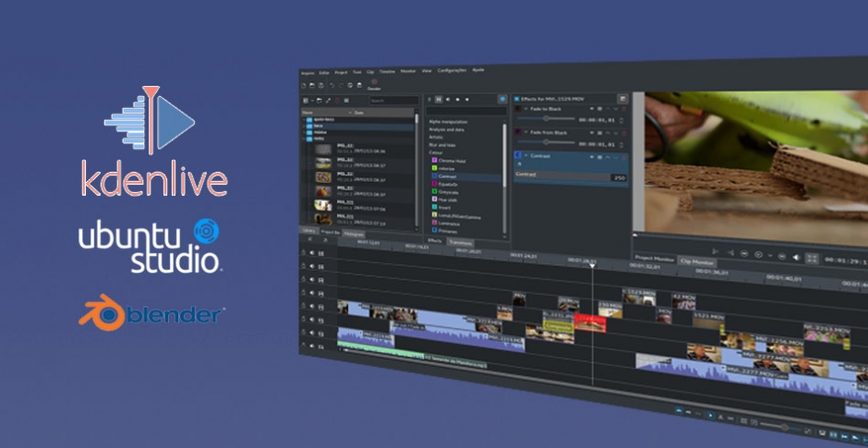Select the first clip thumbnail in bin
Image resolution: width=868 pixels, height=448 pixels.
click(323, 149)
